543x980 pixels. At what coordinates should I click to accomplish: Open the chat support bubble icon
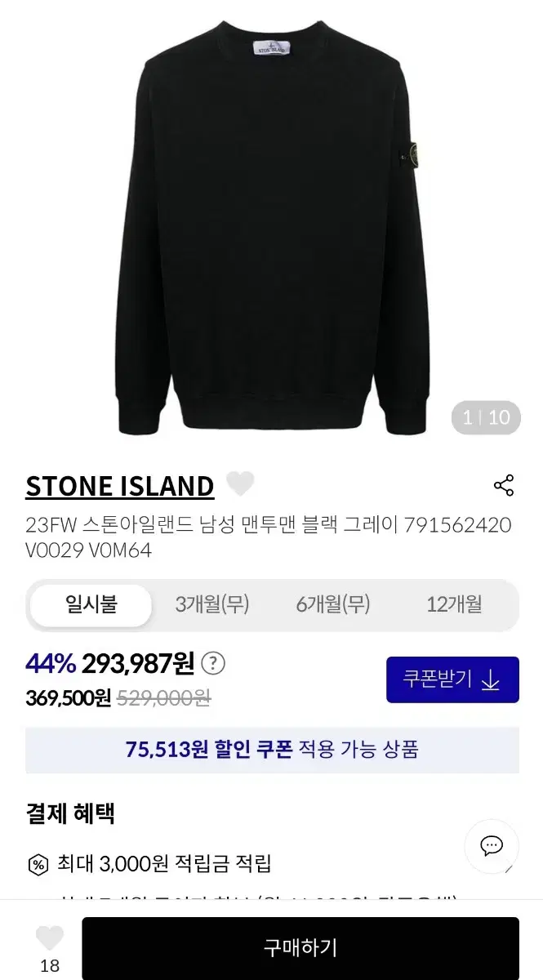[492, 846]
